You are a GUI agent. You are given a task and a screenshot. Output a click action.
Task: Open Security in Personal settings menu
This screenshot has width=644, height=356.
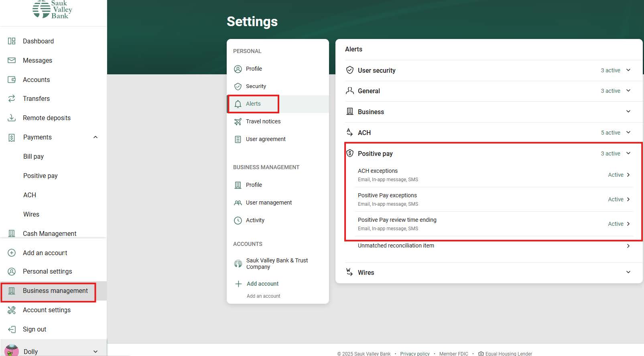[256, 86]
